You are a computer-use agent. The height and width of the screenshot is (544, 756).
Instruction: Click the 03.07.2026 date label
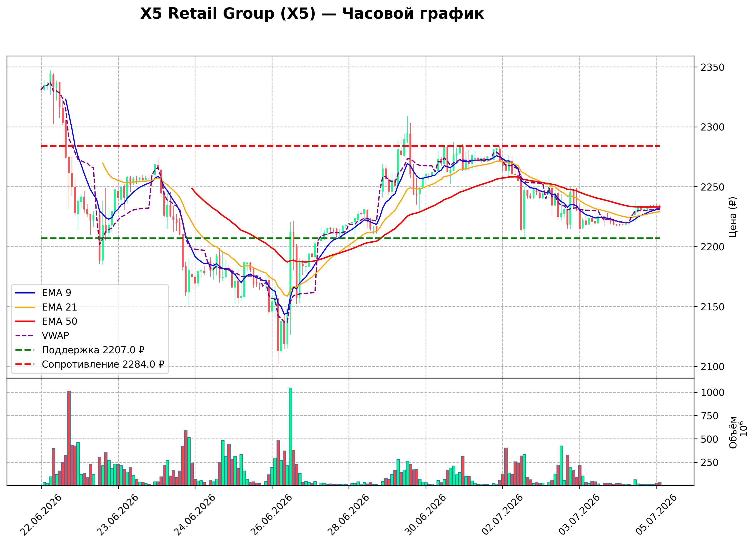click(x=579, y=515)
